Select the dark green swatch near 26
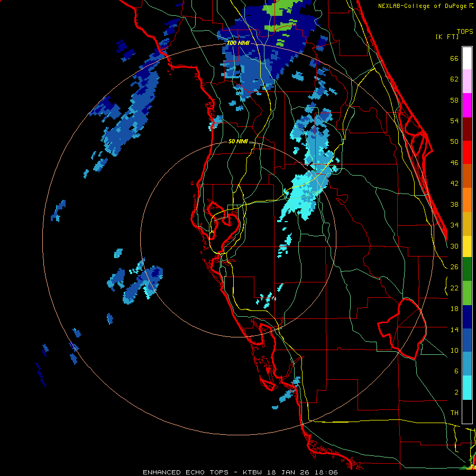The image size is (476, 476). point(467,269)
